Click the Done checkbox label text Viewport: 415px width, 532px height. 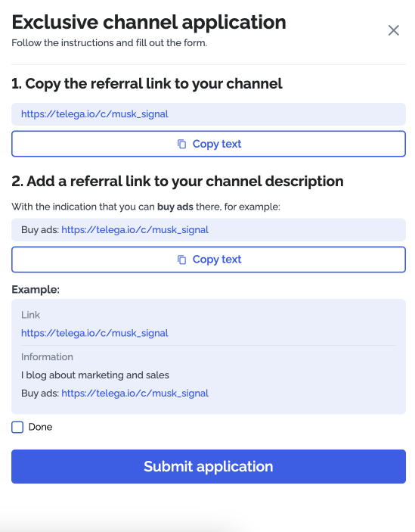pyautogui.click(x=40, y=427)
